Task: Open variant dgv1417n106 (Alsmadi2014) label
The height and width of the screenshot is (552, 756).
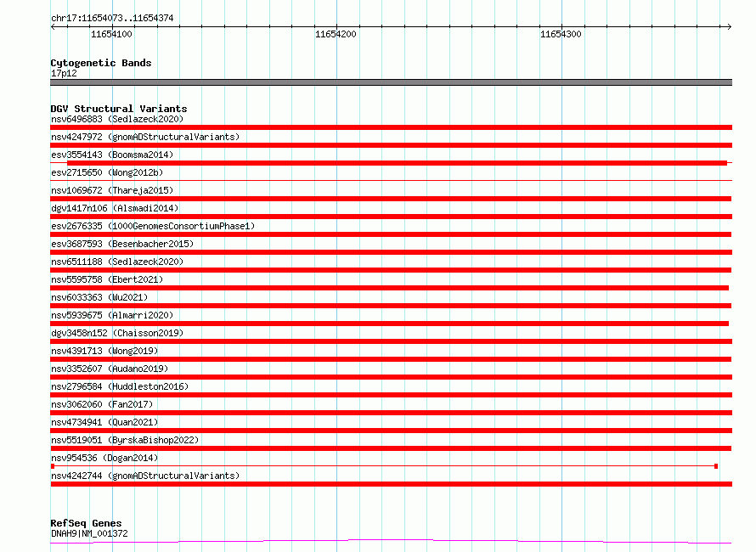Action: [x=115, y=208]
